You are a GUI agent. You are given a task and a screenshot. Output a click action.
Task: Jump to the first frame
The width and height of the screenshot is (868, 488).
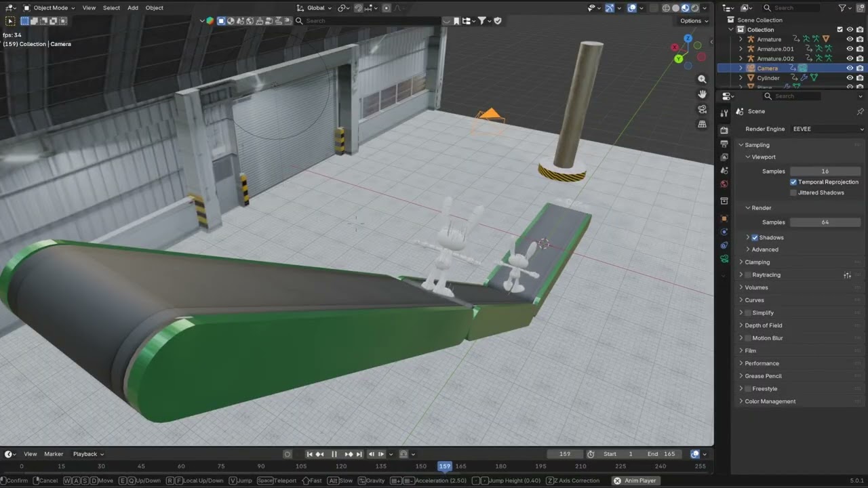[x=310, y=454]
